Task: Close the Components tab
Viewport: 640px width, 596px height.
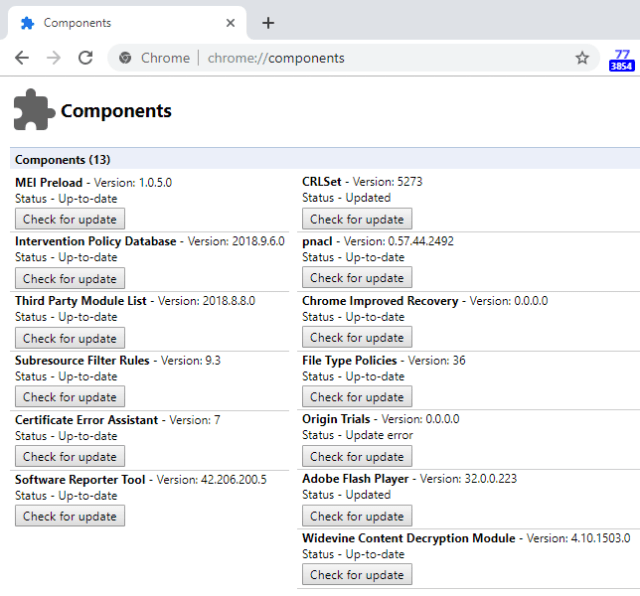Action: point(231,23)
